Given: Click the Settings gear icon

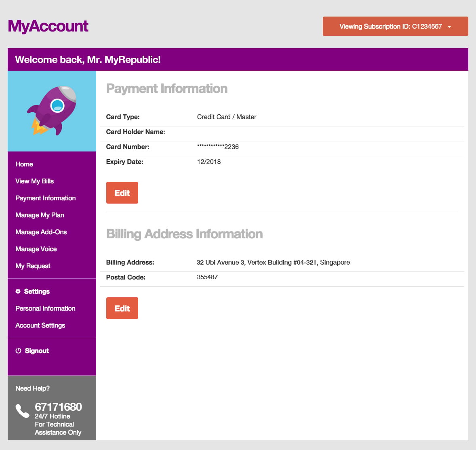Looking at the screenshot, I should tap(18, 291).
